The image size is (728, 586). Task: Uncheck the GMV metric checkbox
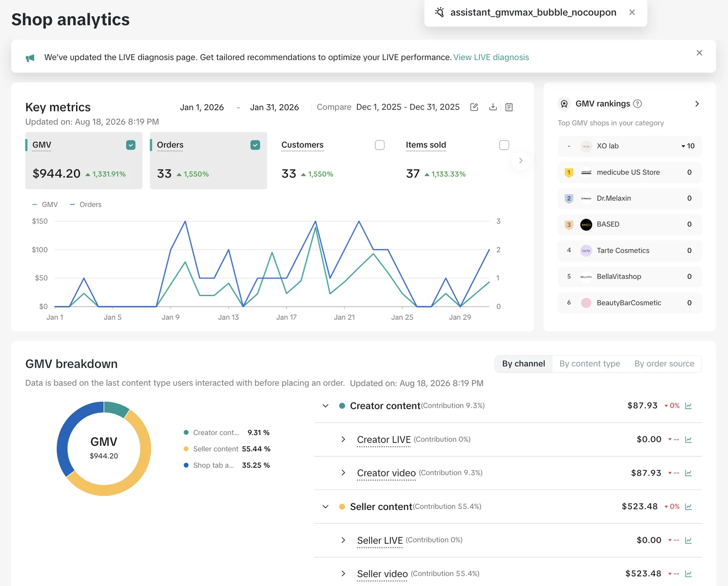pos(131,145)
